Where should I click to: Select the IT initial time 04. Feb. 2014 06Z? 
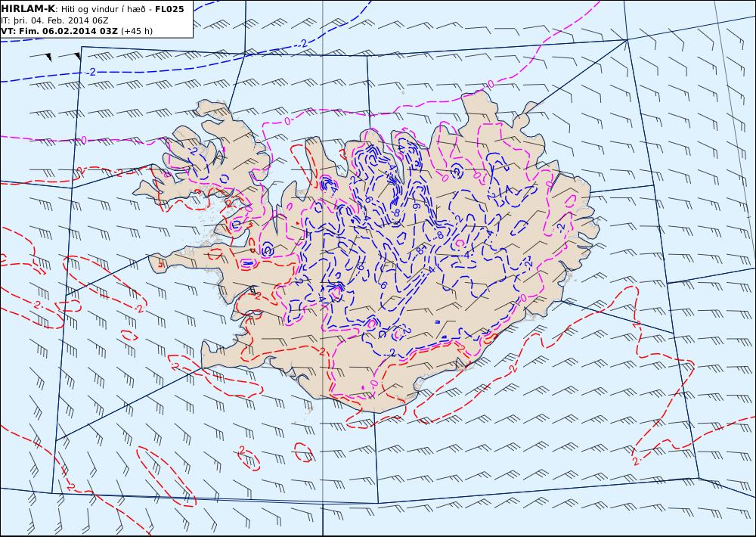click(54, 20)
